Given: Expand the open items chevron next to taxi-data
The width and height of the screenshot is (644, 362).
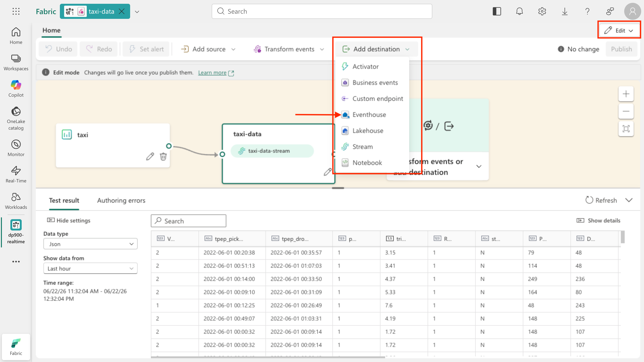Looking at the screenshot, I should [x=137, y=12].
